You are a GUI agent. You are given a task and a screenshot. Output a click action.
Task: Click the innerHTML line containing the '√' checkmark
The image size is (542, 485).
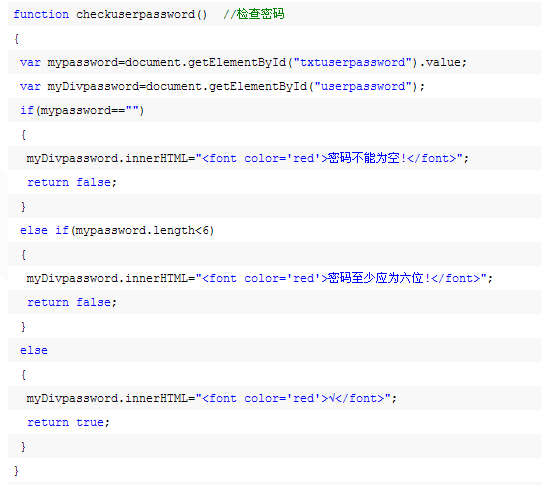212,399
